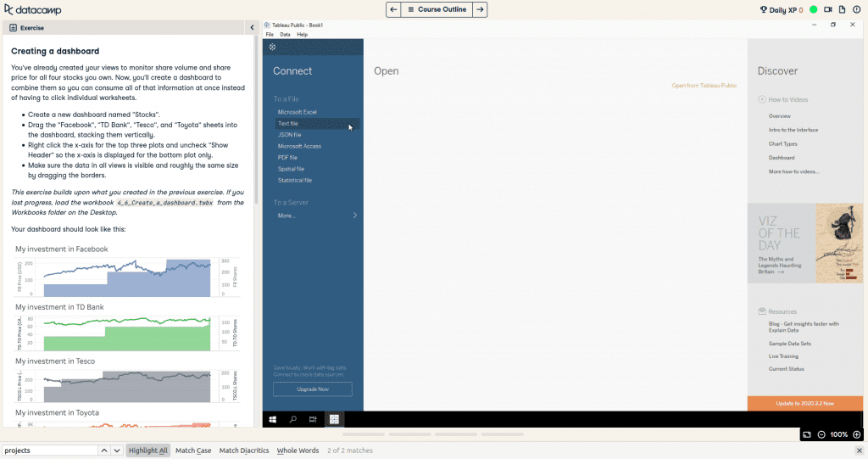868x459 pixels.
Task: Click the Tesco investment chart
Action: click(x=128, y=386)
